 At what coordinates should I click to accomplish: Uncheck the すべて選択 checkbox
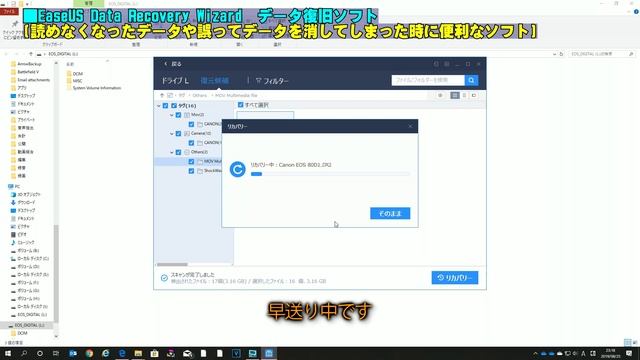click(x=240, y=105)
